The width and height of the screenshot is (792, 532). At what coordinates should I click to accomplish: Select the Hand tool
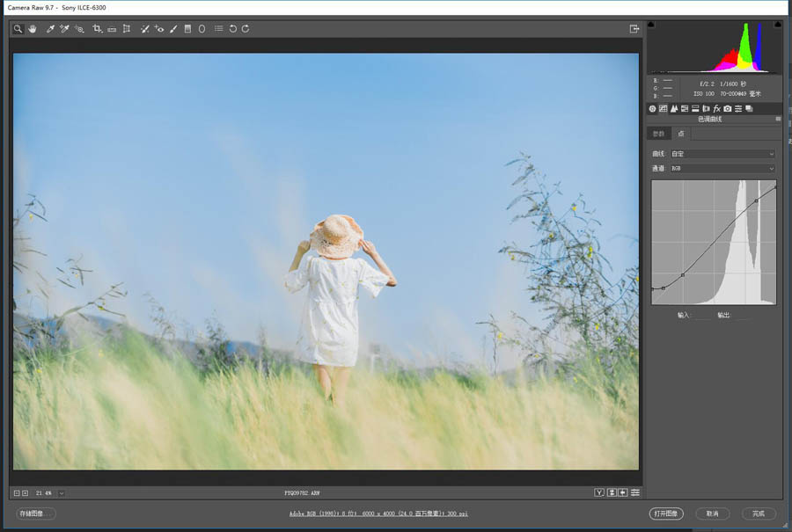point(33,29)
